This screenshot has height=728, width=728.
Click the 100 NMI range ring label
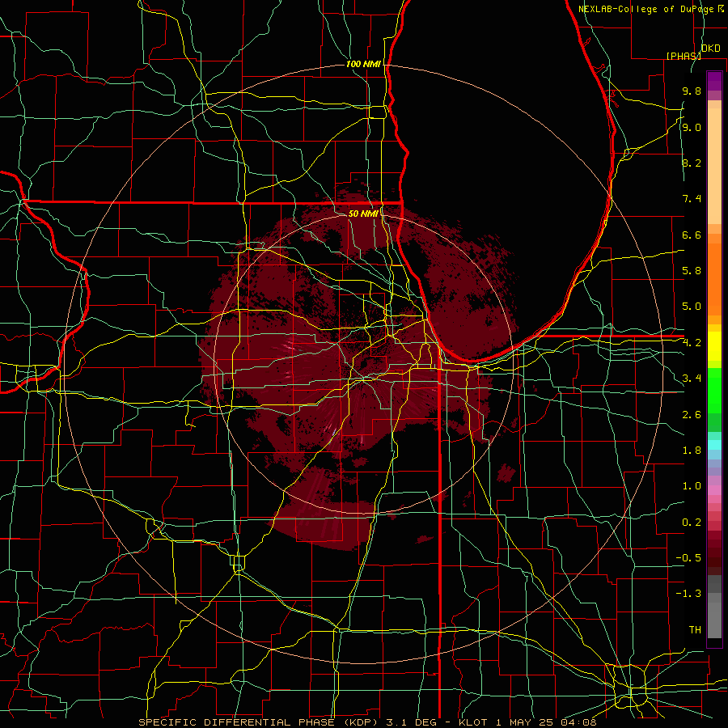[363, 64]
